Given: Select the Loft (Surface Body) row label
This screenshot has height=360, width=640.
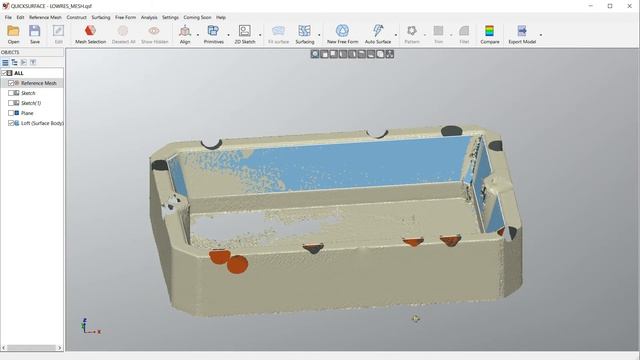Looking at the screenshot, I should tap(42, 123).
